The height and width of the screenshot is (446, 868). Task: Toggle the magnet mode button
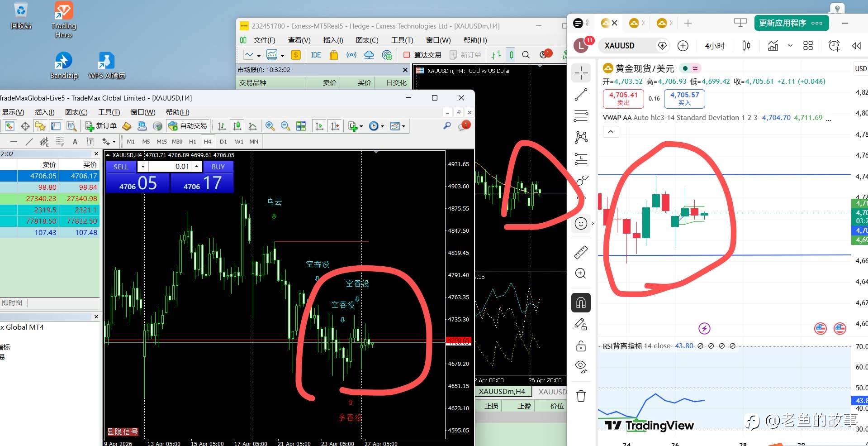pyautogui.click(x=581, y=303)
